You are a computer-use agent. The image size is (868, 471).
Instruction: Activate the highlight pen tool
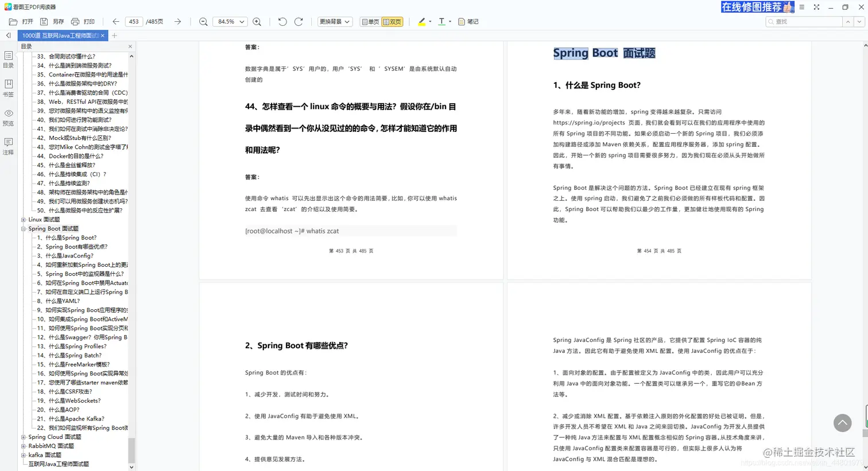coord(421,21)
